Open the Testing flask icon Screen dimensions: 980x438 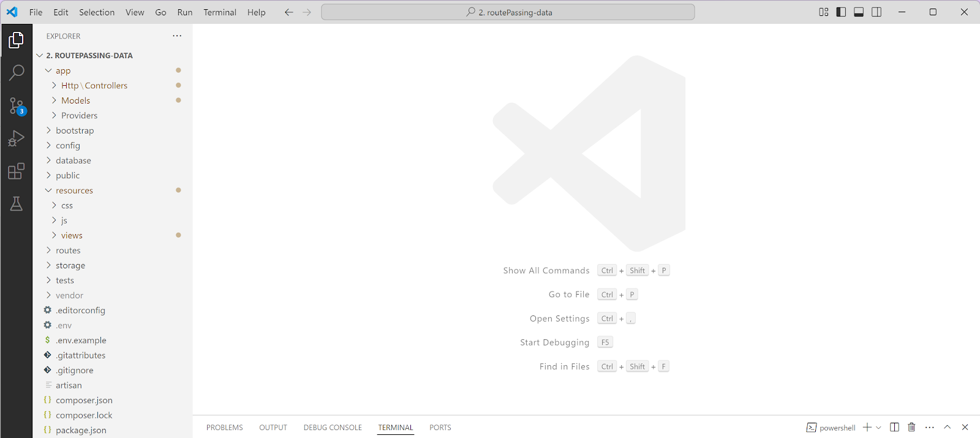point(17,204)
